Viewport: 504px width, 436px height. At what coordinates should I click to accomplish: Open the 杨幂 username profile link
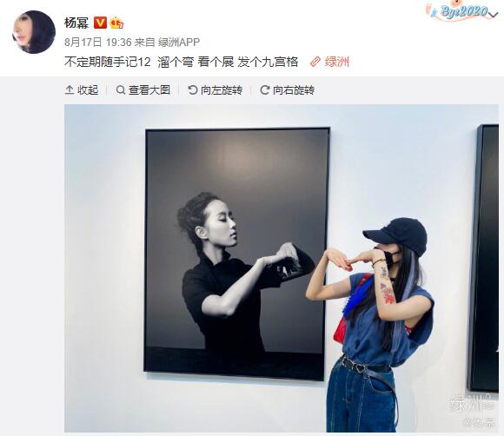(76, 23)
